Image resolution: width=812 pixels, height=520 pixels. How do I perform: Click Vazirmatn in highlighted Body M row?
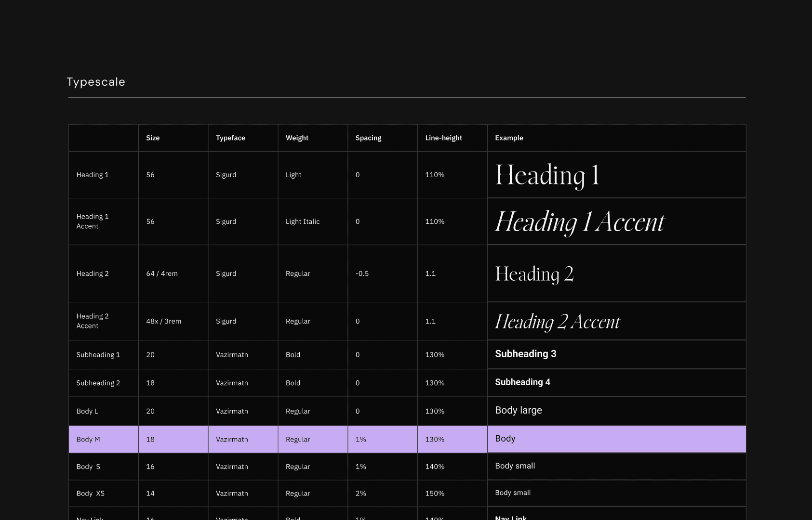(232, 440)
